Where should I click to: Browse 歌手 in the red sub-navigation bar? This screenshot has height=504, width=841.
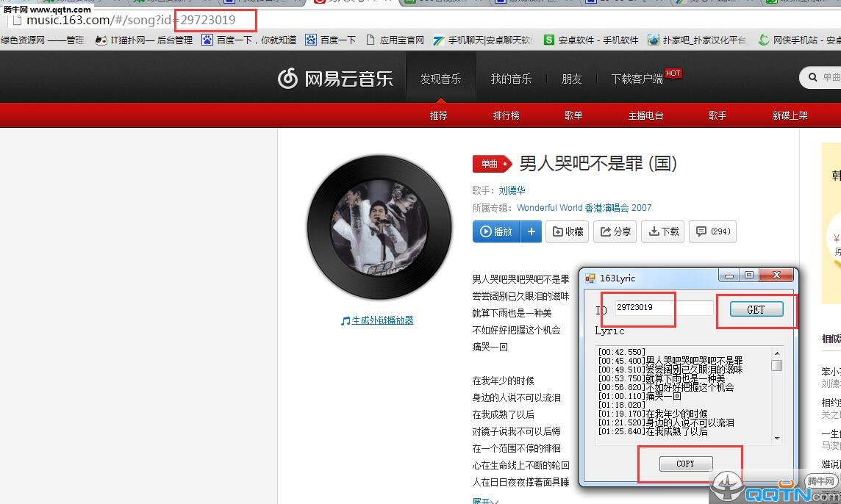coord(717,115)
